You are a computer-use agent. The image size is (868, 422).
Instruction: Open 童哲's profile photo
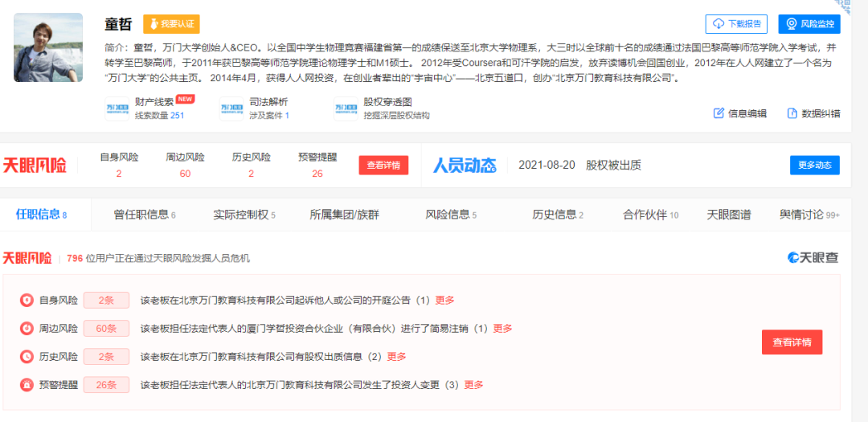point(48,47)
